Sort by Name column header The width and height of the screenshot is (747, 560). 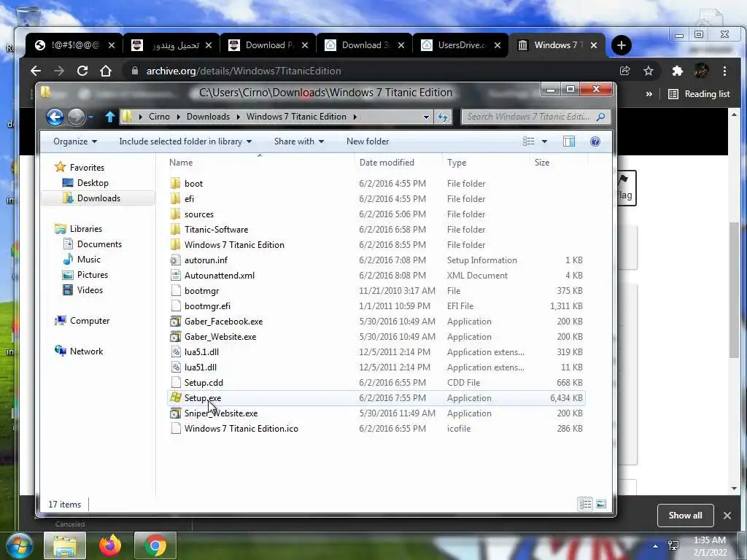(181, 163)
